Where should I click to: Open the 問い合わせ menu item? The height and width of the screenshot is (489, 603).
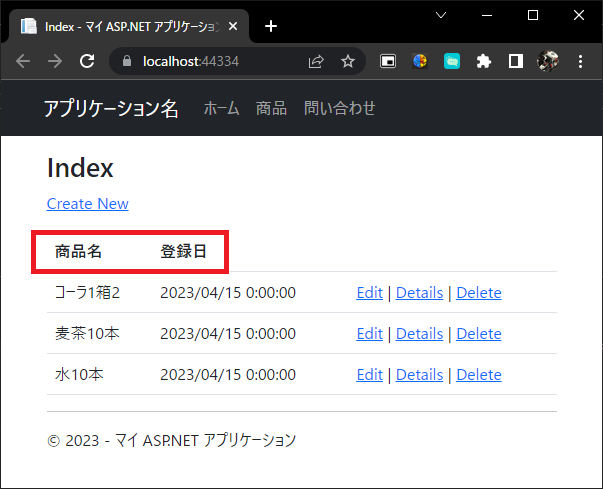click(340, 108)
